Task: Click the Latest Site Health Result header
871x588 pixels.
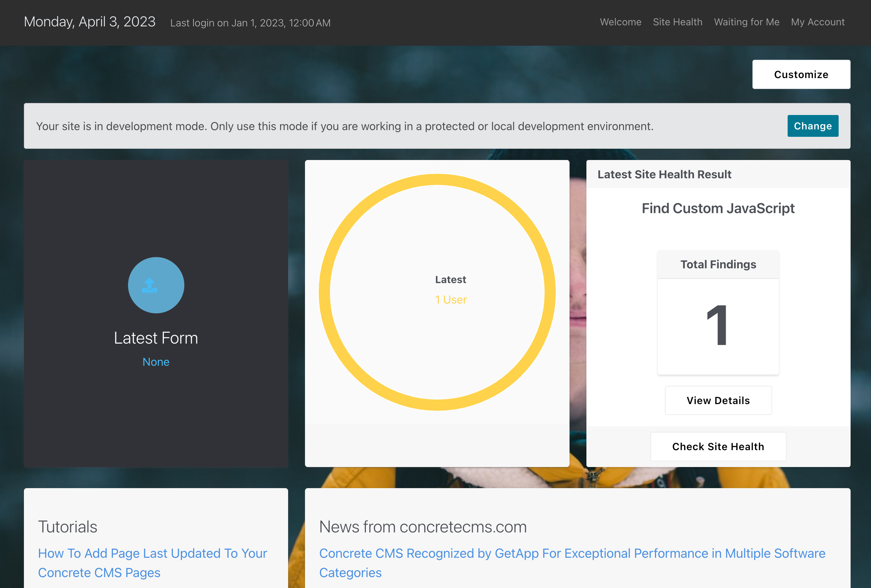Action: pyautogui.click(x=664, y=174)
